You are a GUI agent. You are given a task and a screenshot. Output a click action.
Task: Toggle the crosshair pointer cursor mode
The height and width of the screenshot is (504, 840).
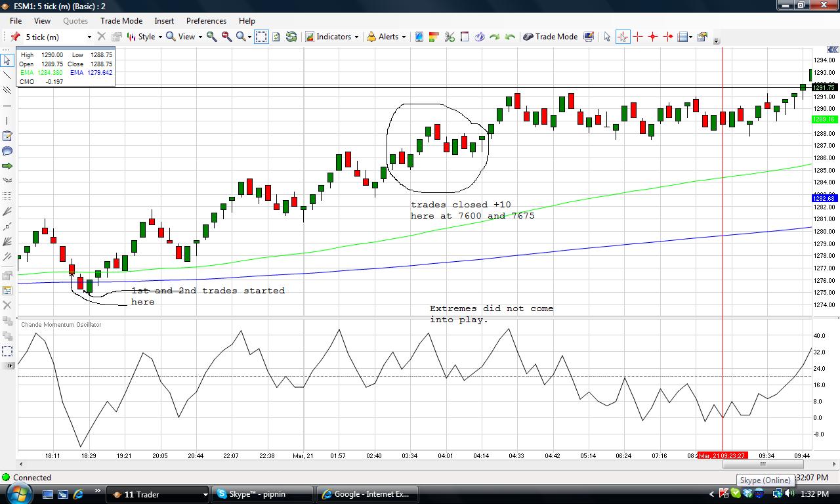(623, 37)
